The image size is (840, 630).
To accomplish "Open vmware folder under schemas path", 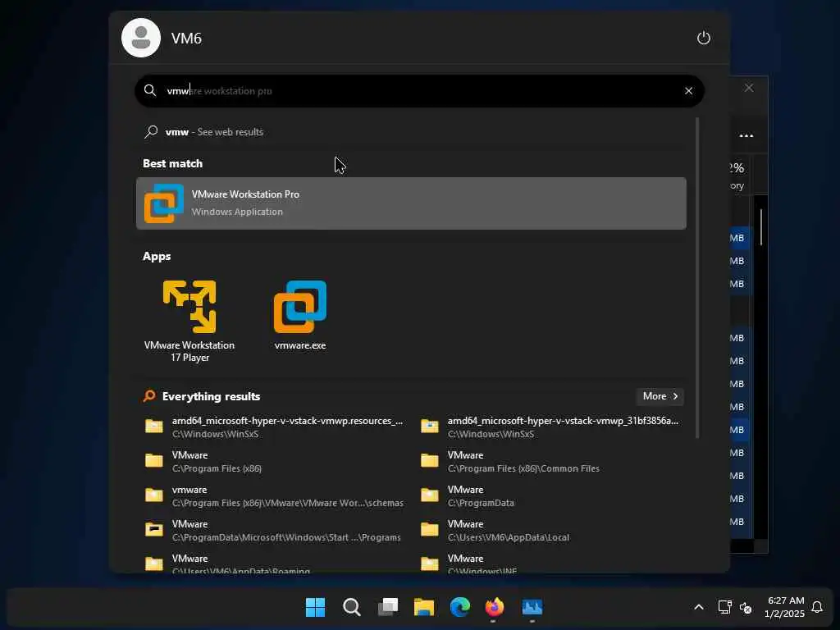I will pos(274,495).
